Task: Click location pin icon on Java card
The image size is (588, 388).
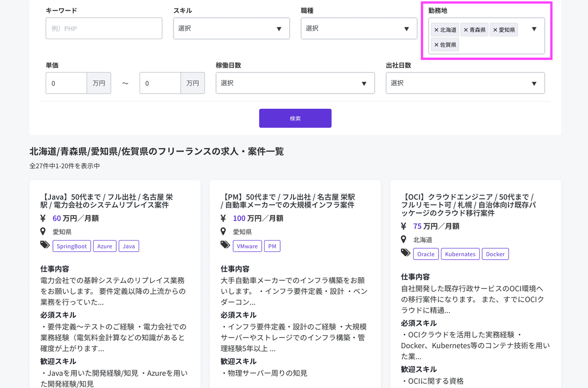Action: tap(43, 232)
